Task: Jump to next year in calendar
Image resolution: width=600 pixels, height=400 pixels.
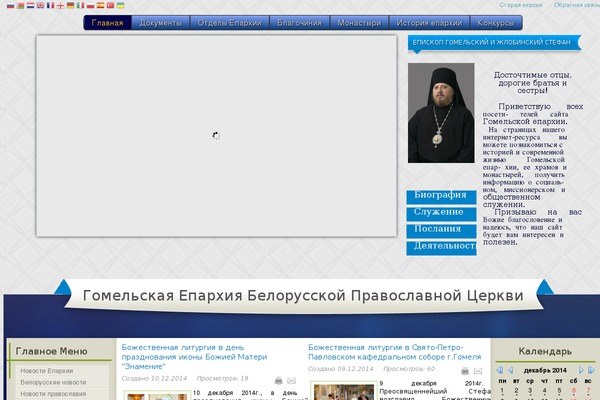Action: 591,370
